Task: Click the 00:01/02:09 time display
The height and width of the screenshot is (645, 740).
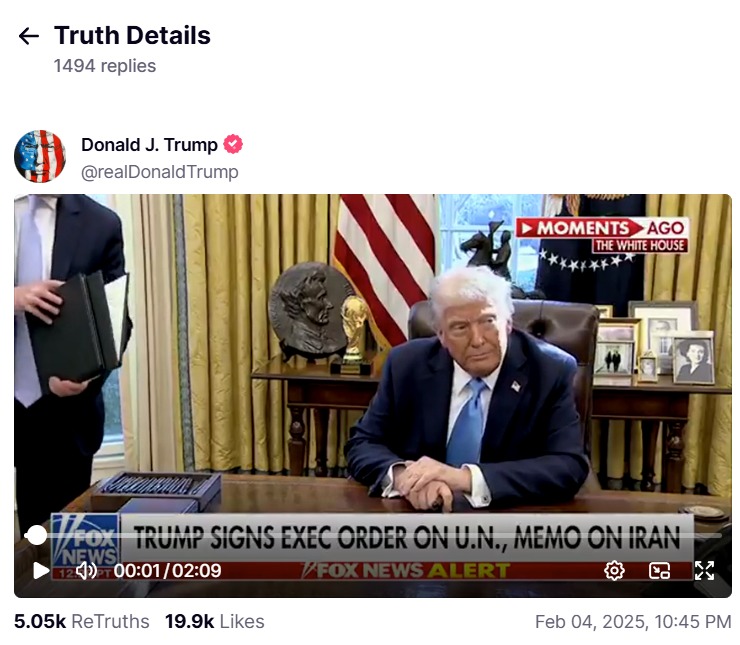Action: [168, 570]
